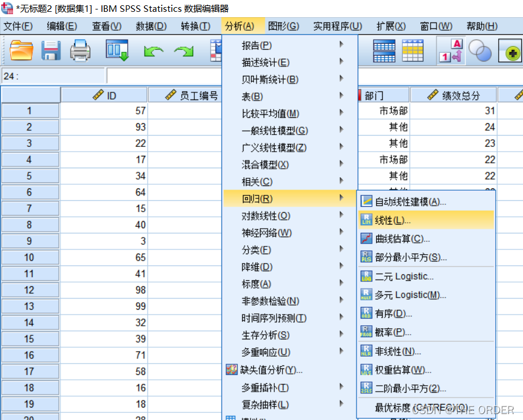Click the green plus toolbar icon

pyautogui.click(x=511, y=51)
